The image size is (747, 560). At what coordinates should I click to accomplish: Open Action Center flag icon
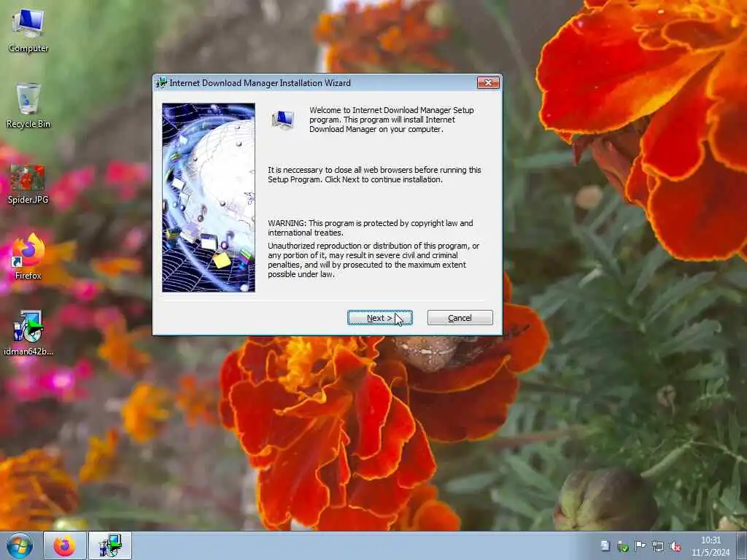pyautogui.click(x=640, y=545)
